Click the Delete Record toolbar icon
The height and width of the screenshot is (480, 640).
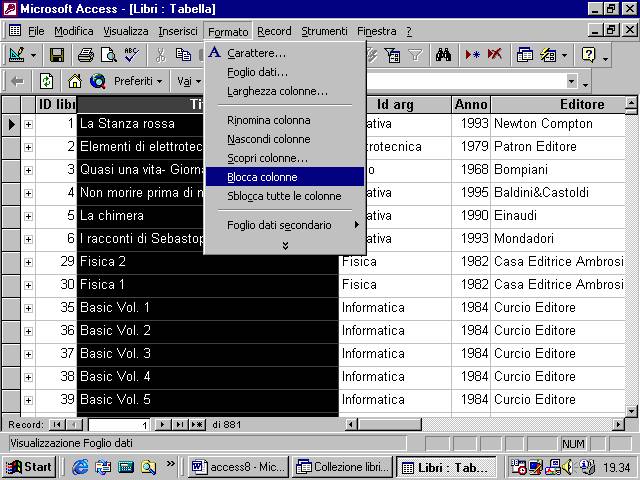(x=495, y=55)
